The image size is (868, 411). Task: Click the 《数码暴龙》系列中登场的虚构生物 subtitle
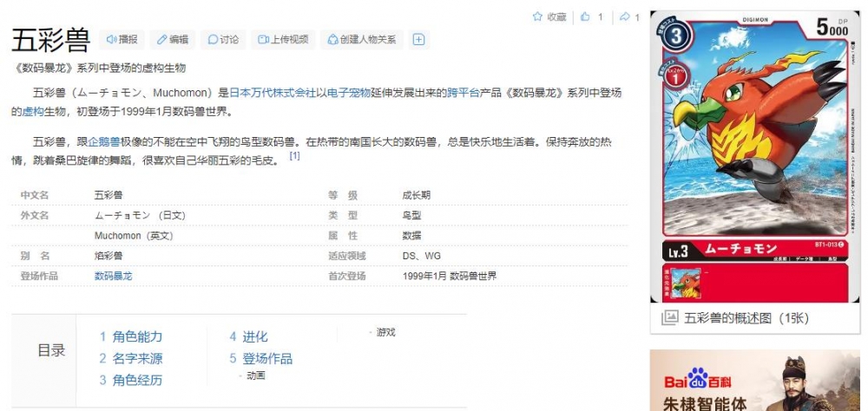point(99,68)
